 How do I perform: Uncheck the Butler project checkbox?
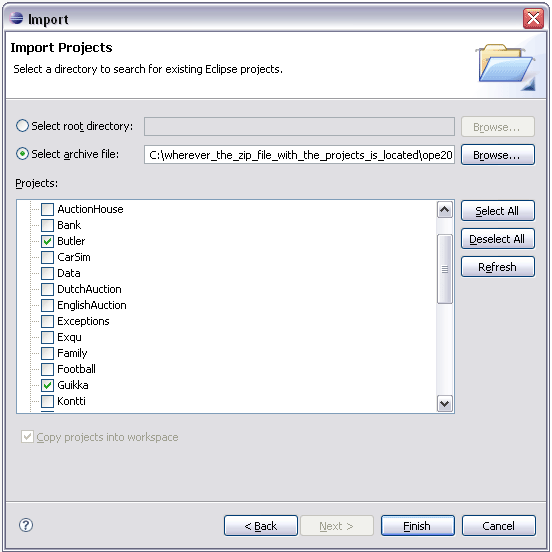(x=47, y=241)
